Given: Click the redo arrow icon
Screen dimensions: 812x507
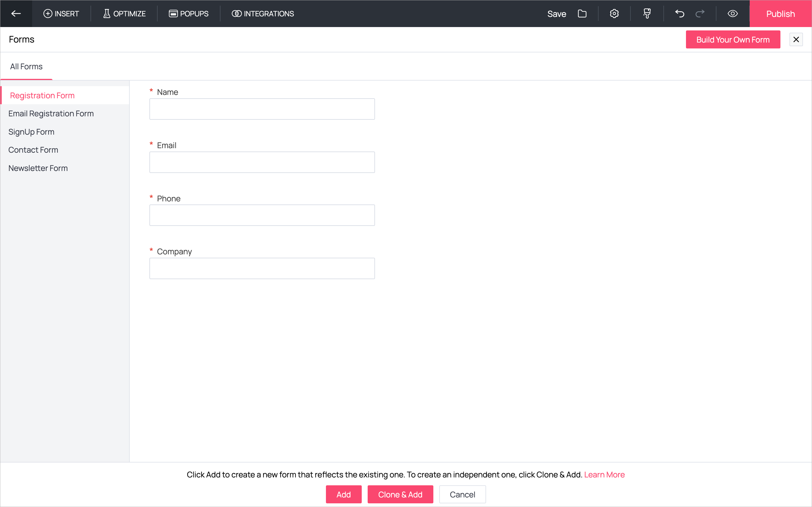Looking at the screenshot, I should coord(700,14).
